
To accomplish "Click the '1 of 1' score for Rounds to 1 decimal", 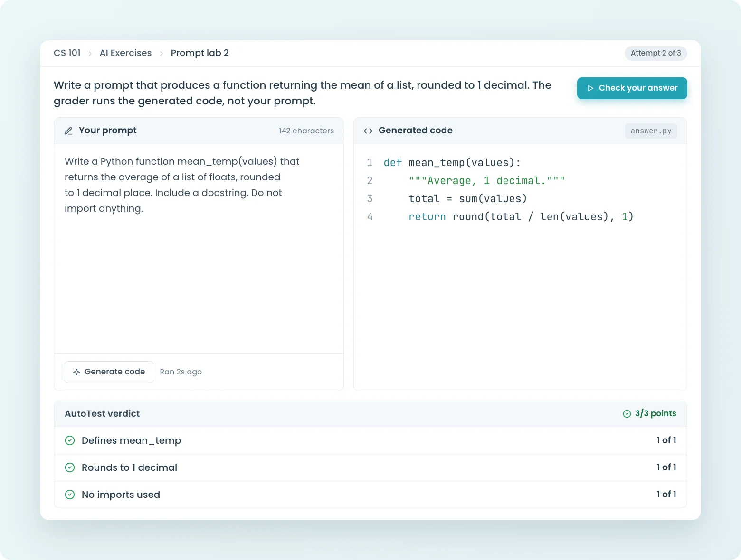I will 666,467.
